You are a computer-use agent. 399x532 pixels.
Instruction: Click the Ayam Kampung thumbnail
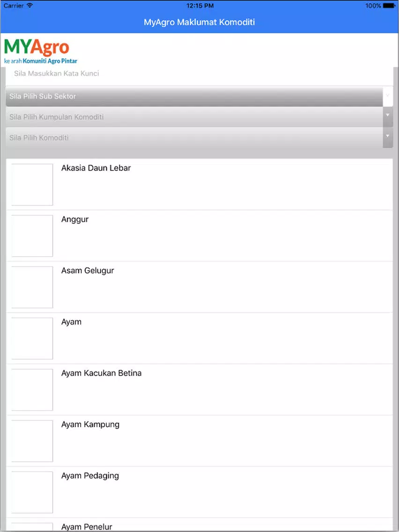[32, 441]
